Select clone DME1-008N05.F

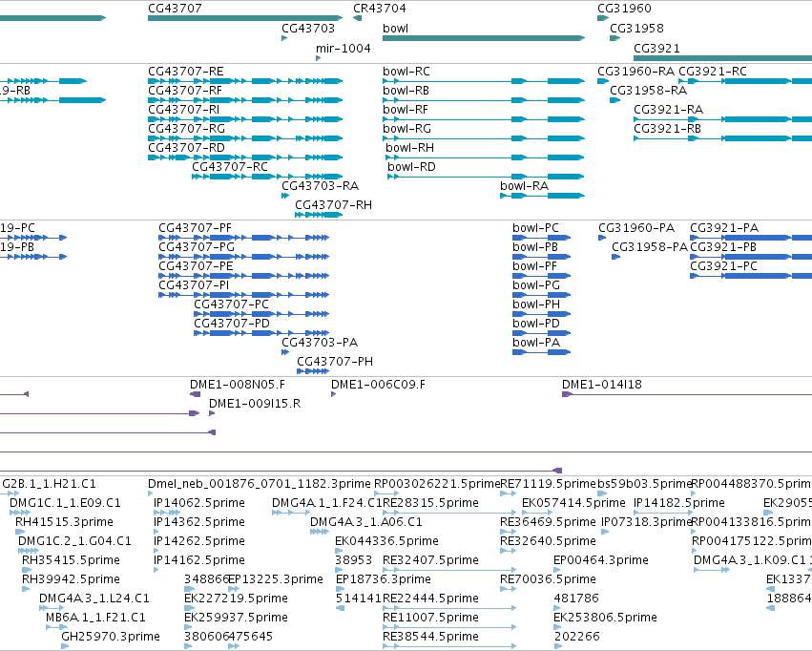click(238, 385)
